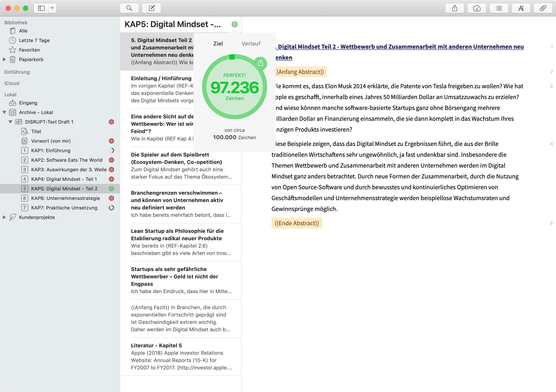The width and height of the screenshot is (556, 392).
Task: Click the Favoriten star icon
Action: [13, 50]
